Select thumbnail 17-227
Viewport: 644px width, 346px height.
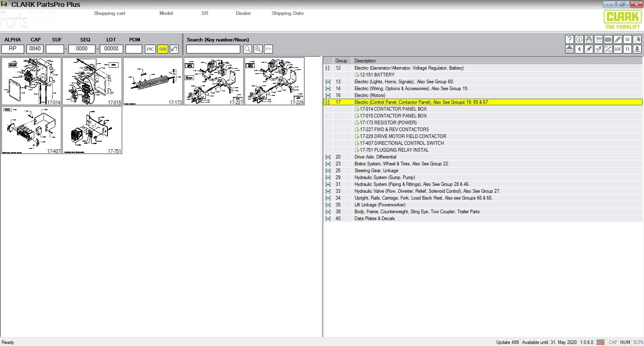click(214, 81)
